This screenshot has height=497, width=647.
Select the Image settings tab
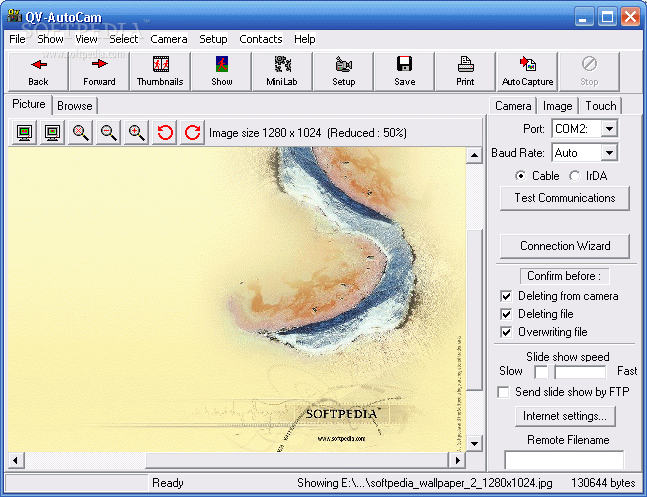(557, 106)
